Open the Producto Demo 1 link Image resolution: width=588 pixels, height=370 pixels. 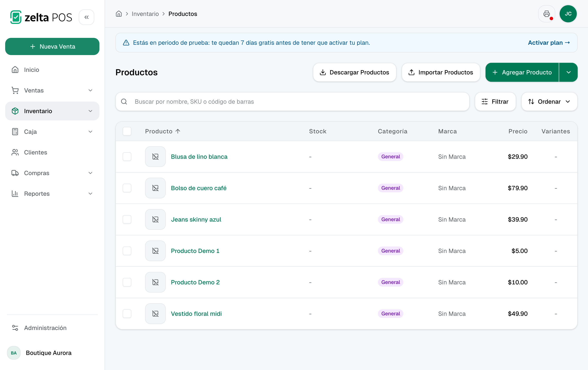click(195, 251)
